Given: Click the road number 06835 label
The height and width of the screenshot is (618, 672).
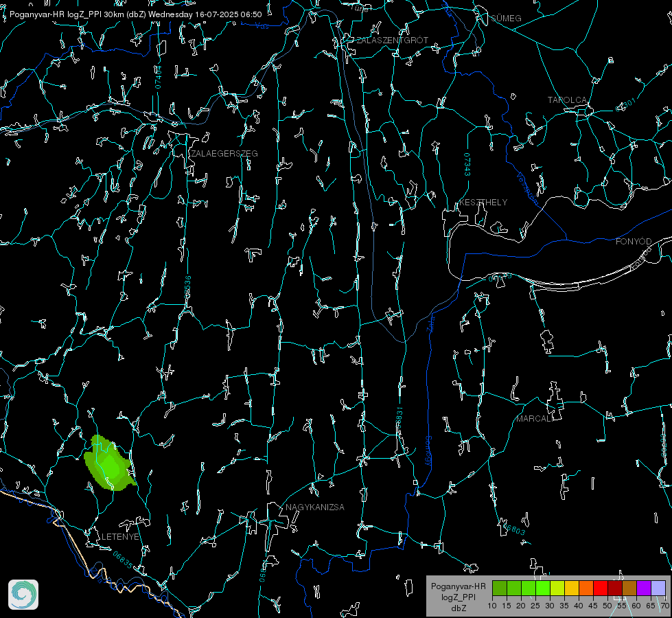Looking at the screenshot, I should [x=123, y=560].
